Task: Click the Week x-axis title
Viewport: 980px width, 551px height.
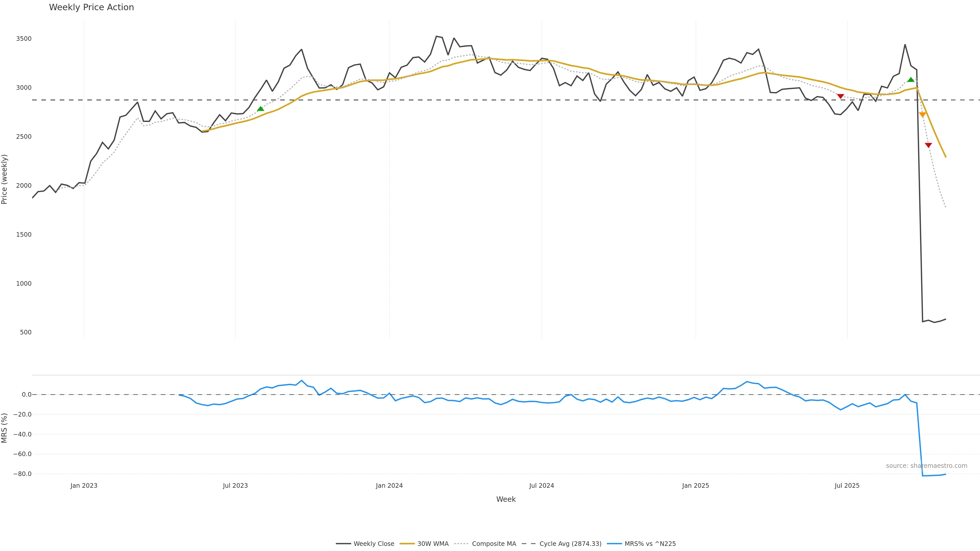Action: pyautogui.click(x=506, y=499)
